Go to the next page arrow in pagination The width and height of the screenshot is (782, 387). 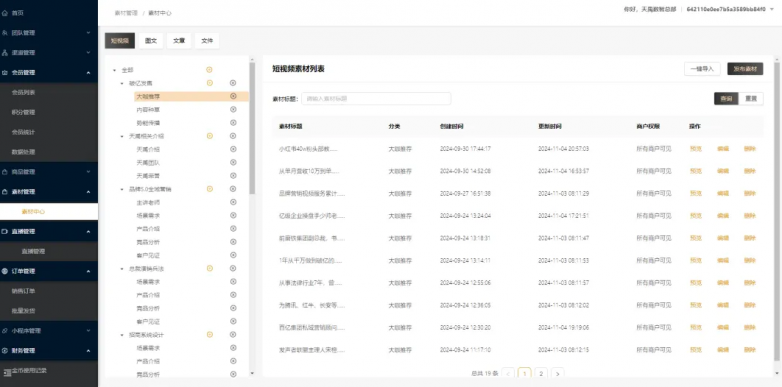point(558,373)
